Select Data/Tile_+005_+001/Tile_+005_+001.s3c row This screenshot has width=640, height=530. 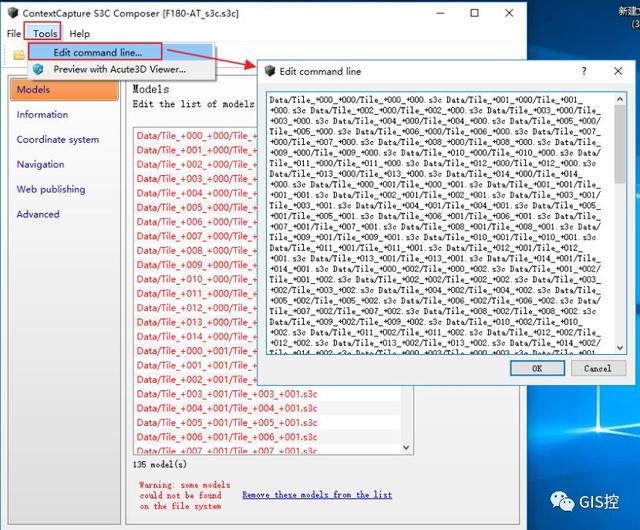pos(267,423)
